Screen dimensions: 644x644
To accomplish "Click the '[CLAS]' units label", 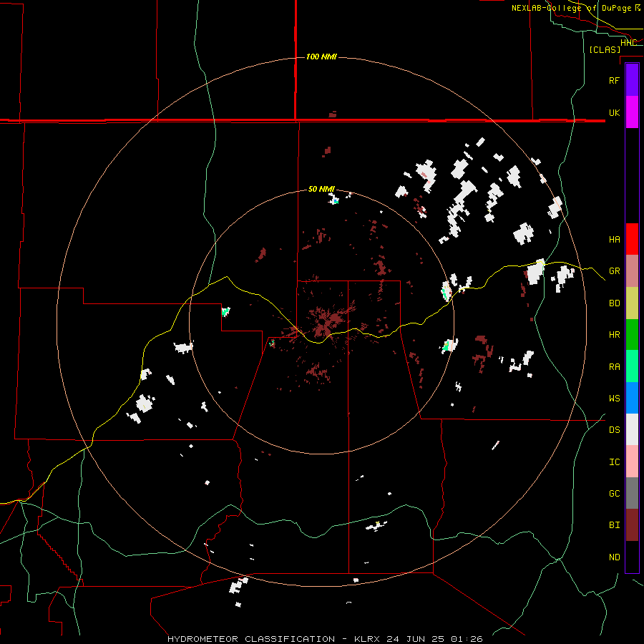I will point(605,49).
